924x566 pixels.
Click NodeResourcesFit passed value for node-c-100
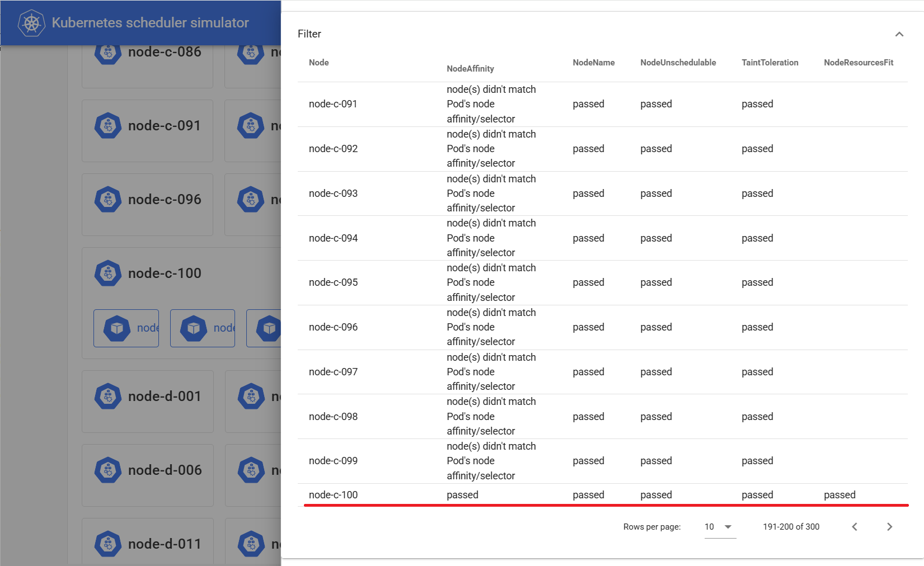[x=839, y=495]
